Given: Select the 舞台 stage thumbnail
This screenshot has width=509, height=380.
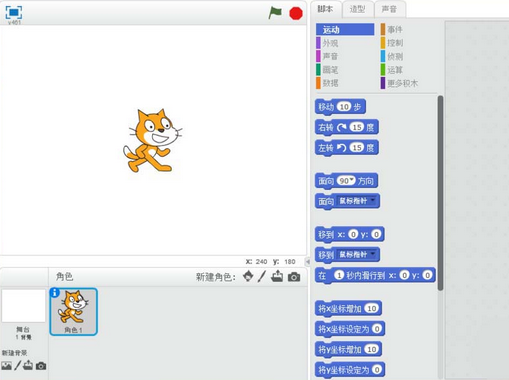Looking at the screenshot, I should (x=23, y=306).
